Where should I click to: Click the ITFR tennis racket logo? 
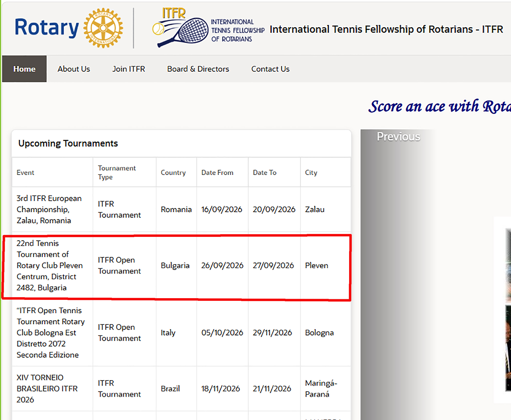[180, 27]
